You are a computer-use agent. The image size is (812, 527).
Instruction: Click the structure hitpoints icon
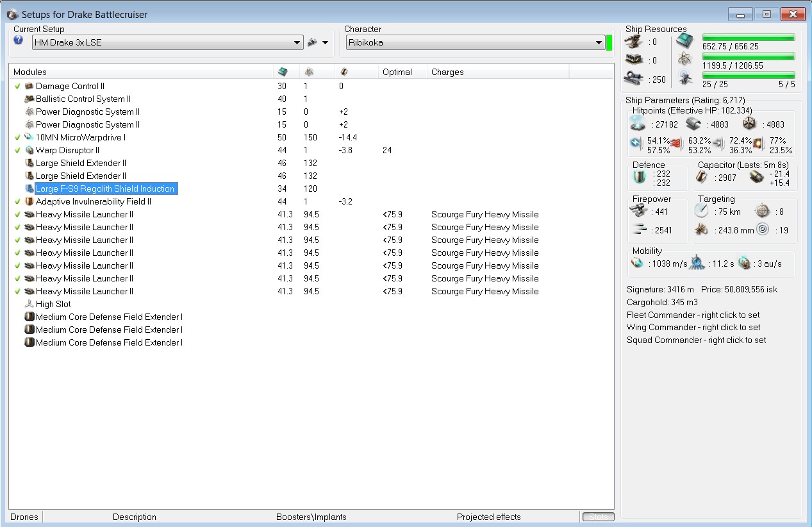click(x=749, y=124)
